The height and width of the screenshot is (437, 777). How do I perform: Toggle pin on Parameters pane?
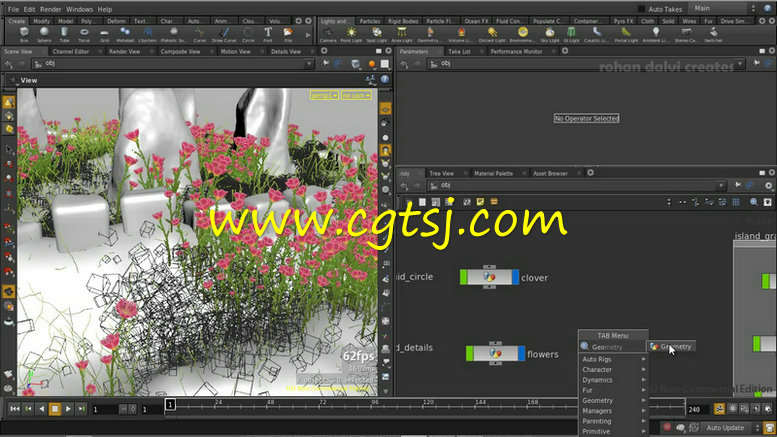[x=756, y=63]
